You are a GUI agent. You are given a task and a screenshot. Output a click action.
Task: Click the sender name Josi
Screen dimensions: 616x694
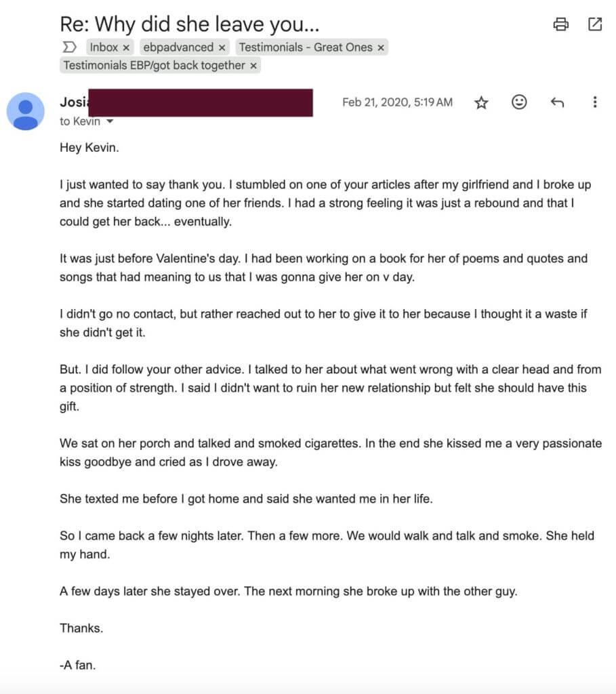[74, 102]
